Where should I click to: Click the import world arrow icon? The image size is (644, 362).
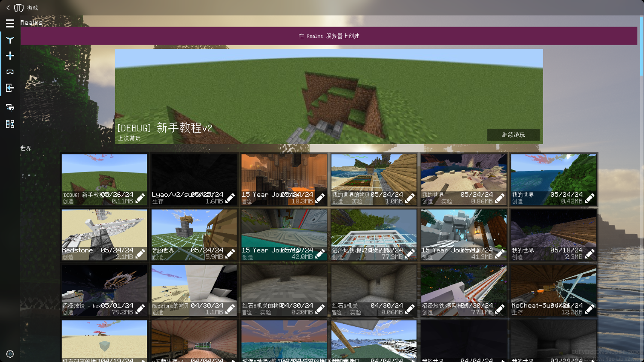10,88
